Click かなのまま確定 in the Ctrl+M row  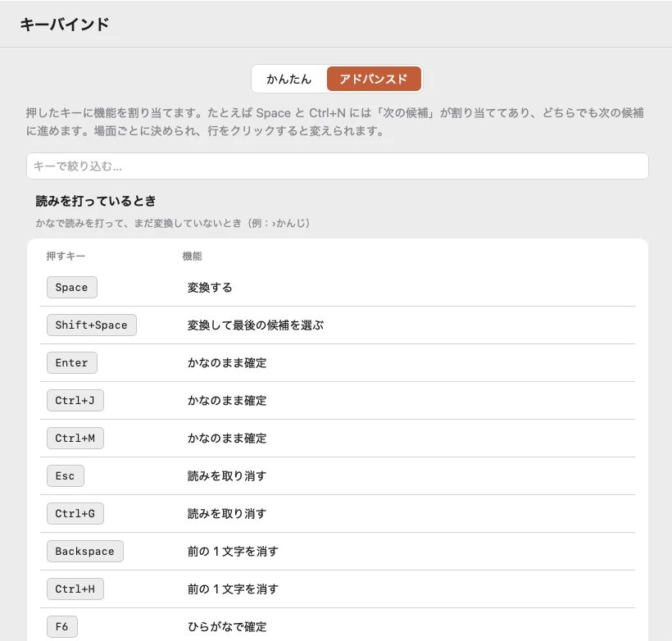pos(227,439)
